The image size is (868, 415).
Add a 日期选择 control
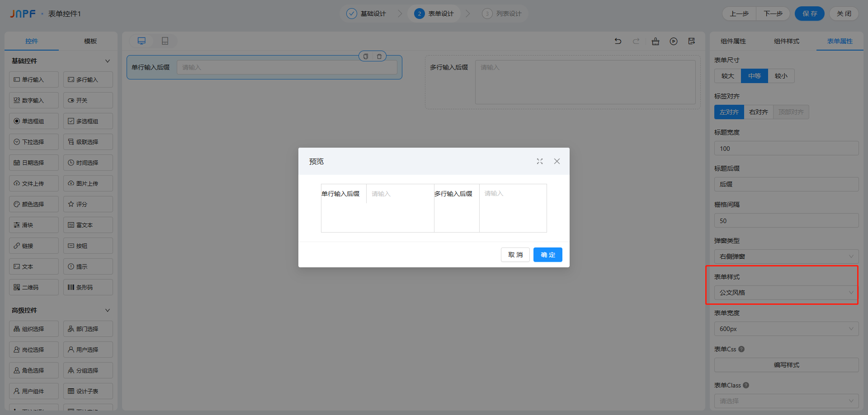[34, 163]
